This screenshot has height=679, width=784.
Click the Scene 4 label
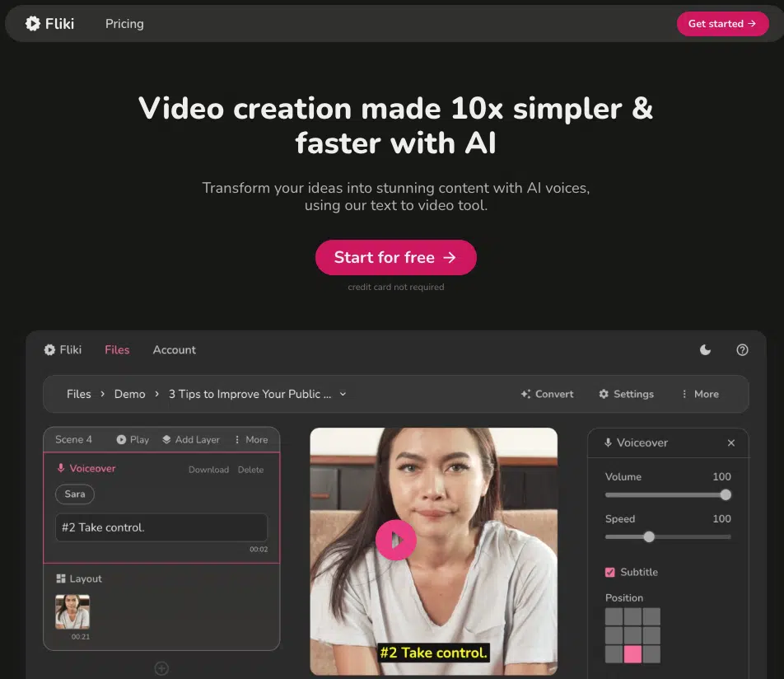tap(73, 439)
